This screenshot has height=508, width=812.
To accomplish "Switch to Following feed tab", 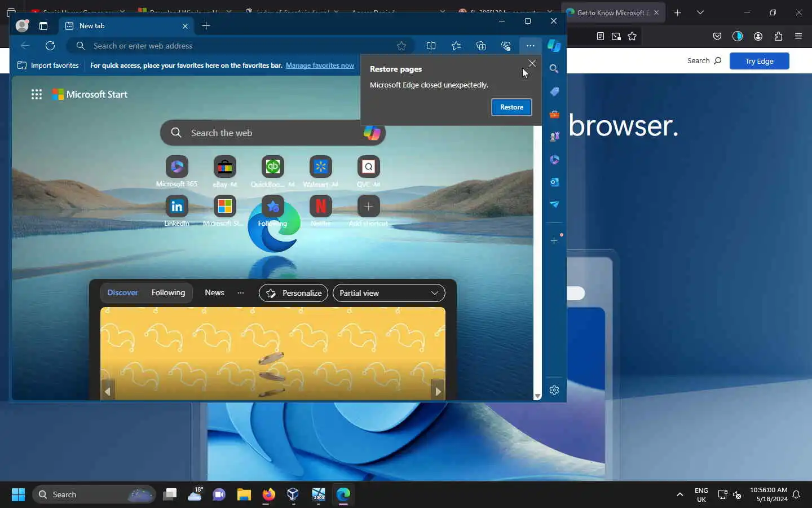I will point(168,292).
